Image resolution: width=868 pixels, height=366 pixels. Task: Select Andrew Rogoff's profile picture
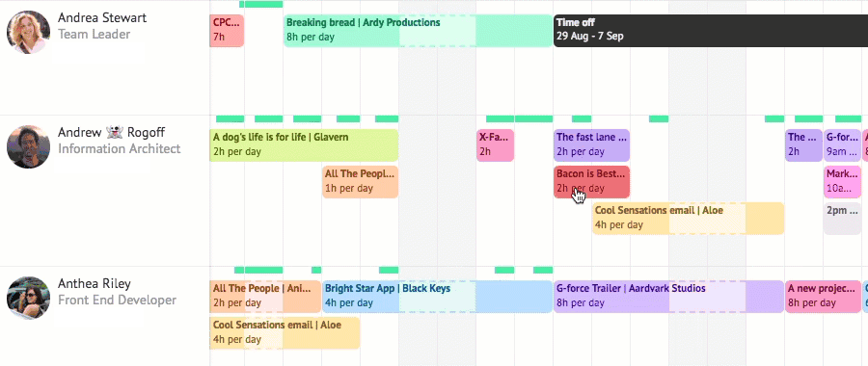(28, 146)
